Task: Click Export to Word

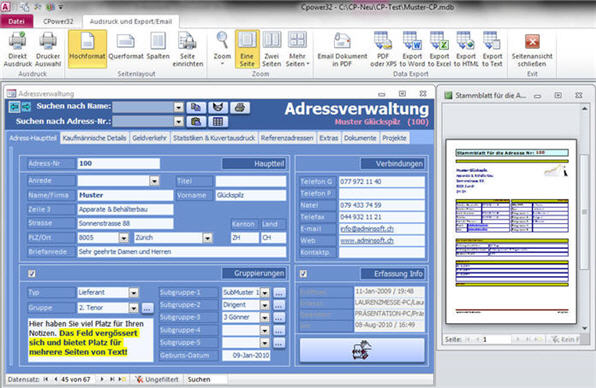Action: 412,49
